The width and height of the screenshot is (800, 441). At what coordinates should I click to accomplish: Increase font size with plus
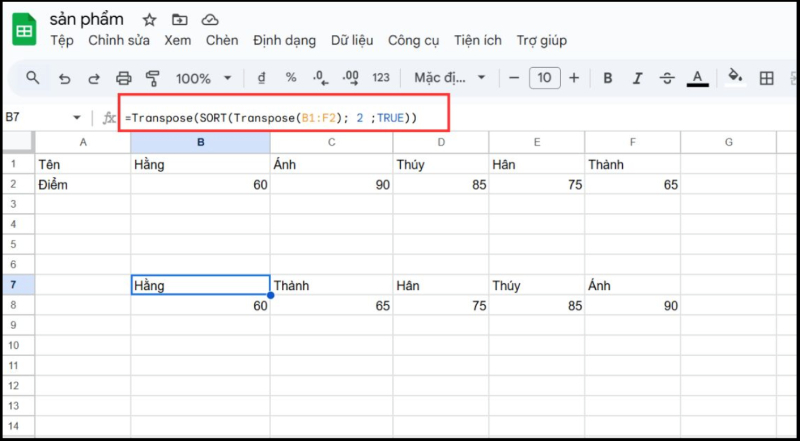[574, 78]
